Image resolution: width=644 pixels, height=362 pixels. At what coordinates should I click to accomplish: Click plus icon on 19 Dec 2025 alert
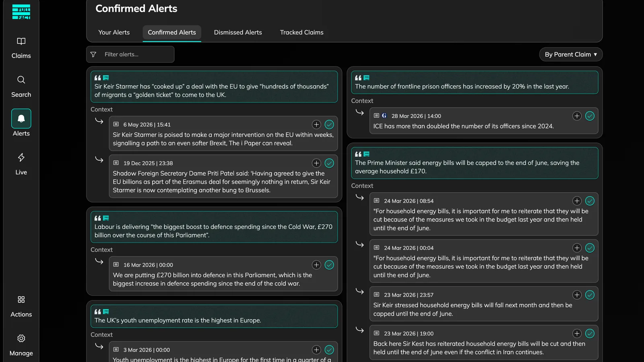316,163
